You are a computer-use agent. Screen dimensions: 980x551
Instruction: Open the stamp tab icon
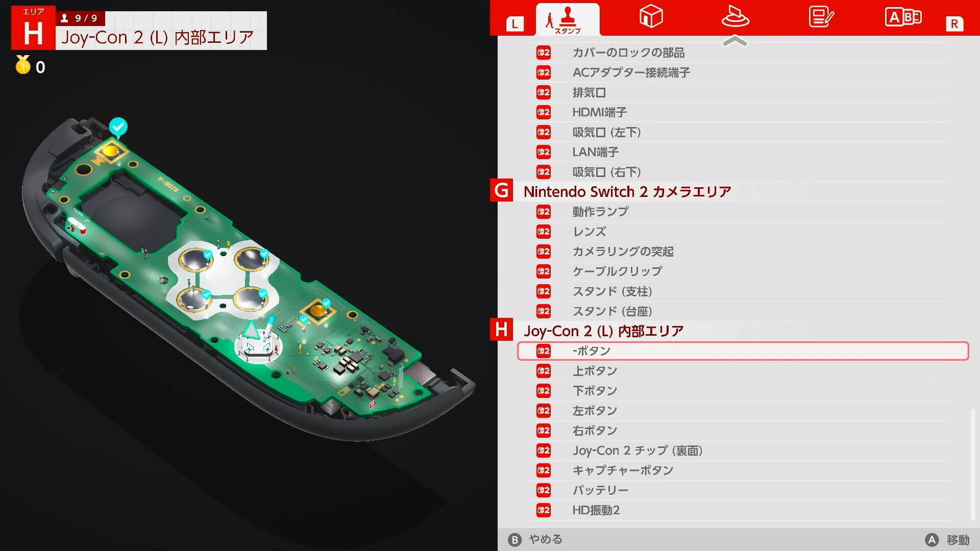coord(567,19)
